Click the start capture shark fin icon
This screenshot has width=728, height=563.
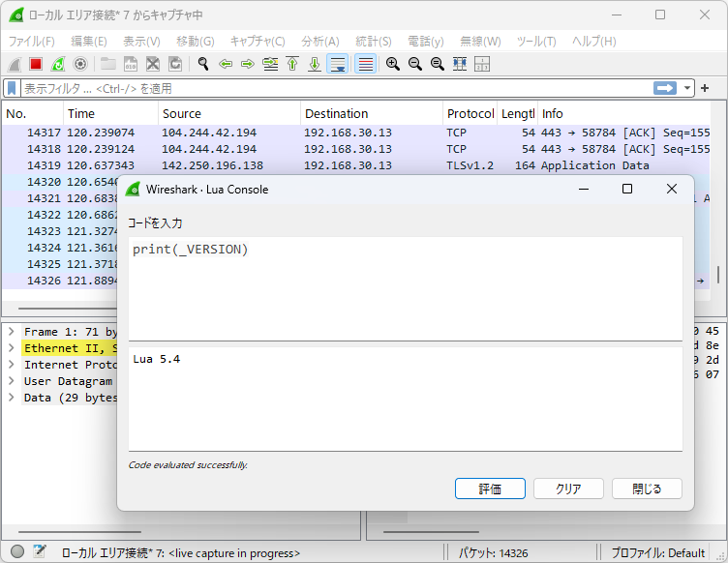[x=14, y=64]
